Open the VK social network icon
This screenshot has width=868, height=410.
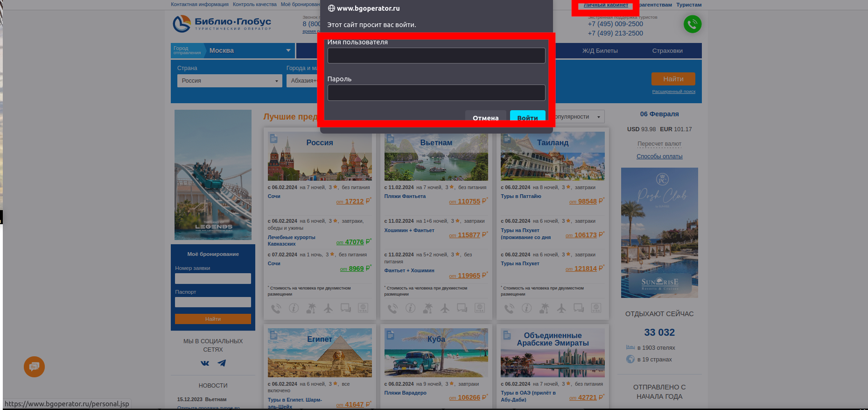tap(205, 363)
